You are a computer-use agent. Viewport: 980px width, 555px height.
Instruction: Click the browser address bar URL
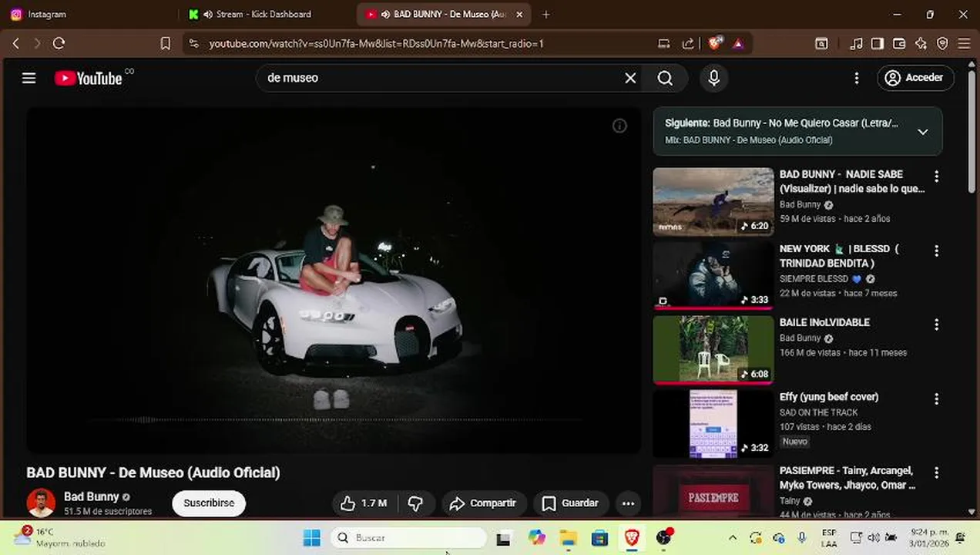376,44
